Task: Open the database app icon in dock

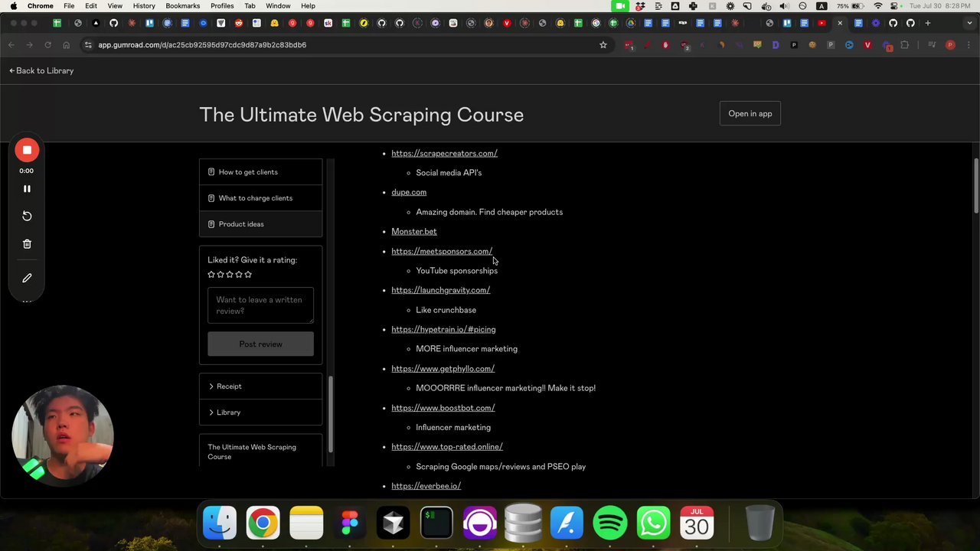Action: [x=524, y=523]
